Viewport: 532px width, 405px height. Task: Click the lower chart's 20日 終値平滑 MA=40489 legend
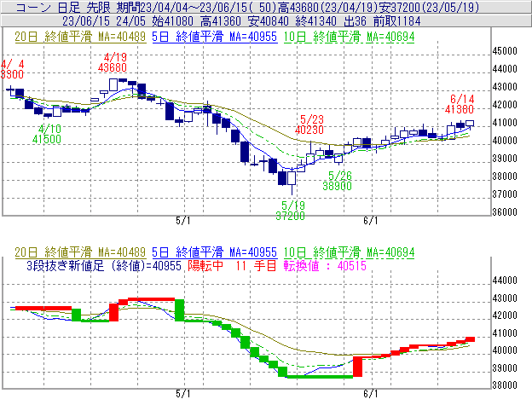pos(80,252)
